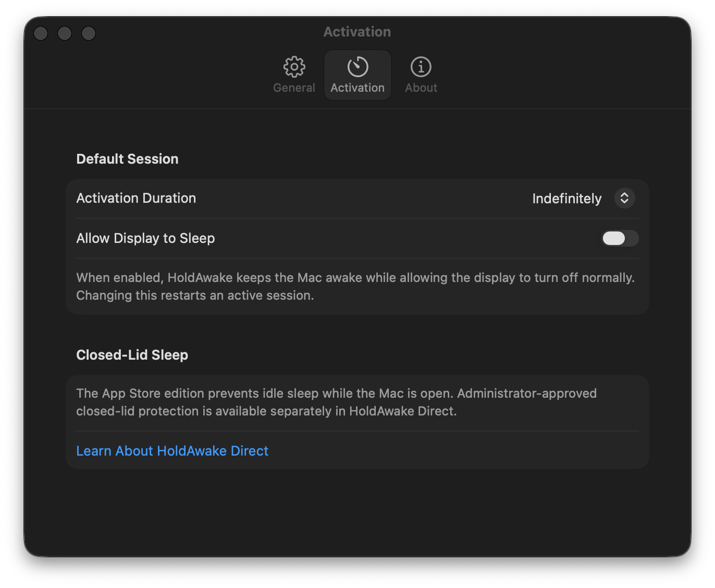715x588 pixels.
Task: Click the 'App Store edition prevents idle sleep' note
Action: pos(337,402)
